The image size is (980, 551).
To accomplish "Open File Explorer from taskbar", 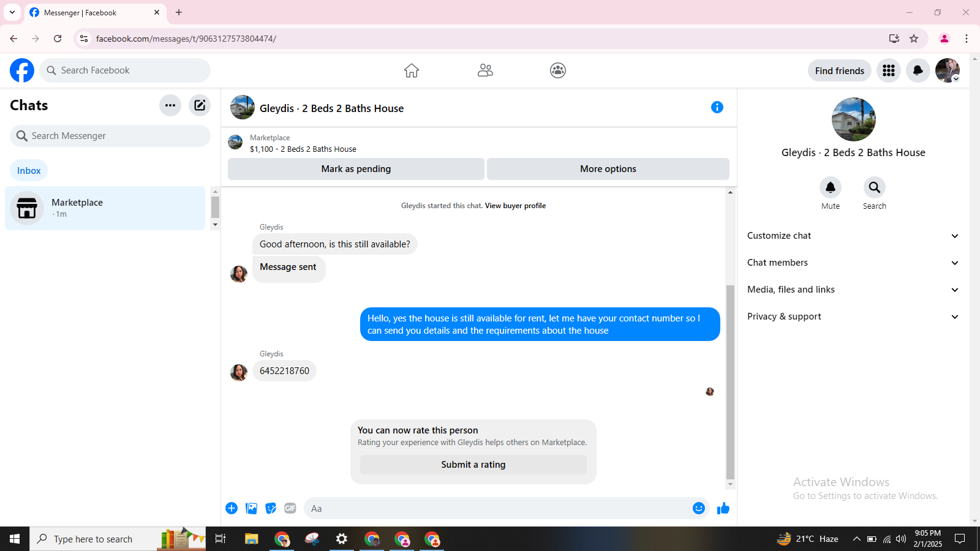I will [252, 539].
